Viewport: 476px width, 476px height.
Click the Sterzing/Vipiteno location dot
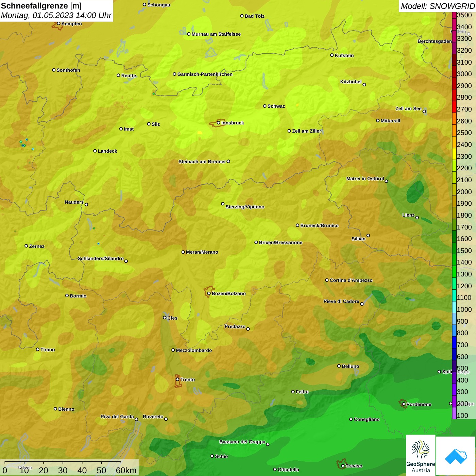coord(223,204)
